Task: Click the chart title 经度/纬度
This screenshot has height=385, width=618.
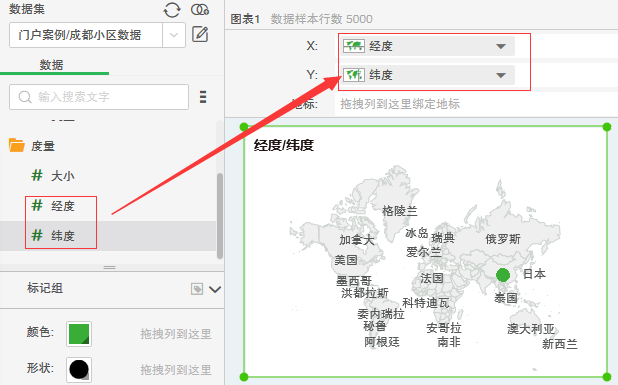Action: 284,145
